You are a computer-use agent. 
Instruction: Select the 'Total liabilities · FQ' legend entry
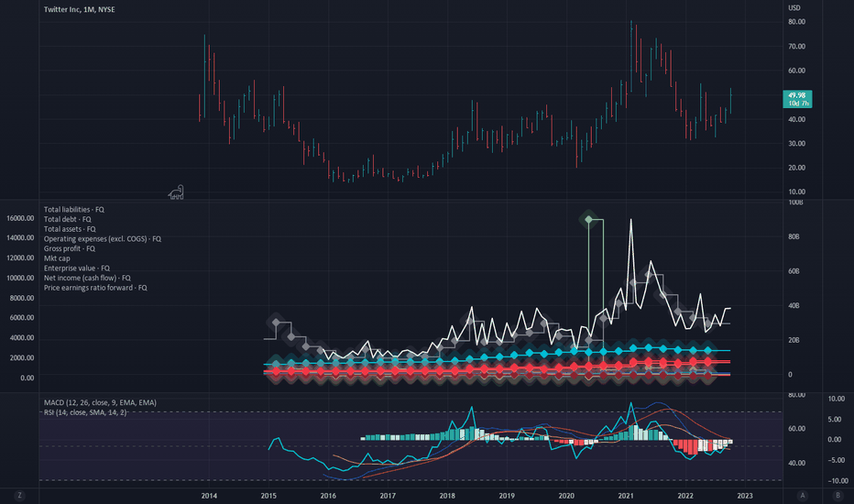(74, 209)
